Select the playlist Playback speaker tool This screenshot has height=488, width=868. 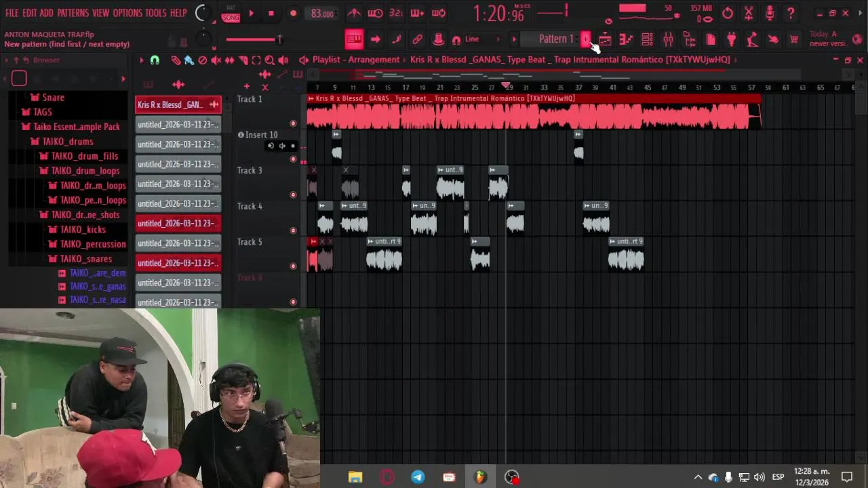click(x=283, y=60)
